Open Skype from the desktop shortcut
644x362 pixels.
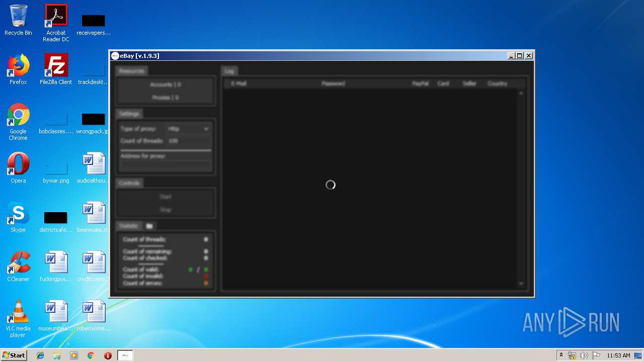coord(18,217)
